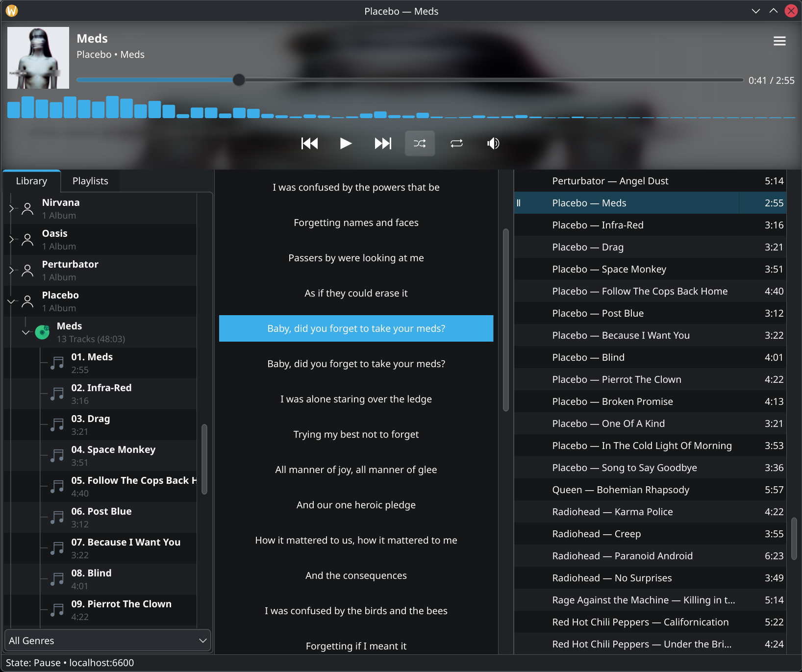Seek using the track progress slider handle
The image size is (802, 672).
pyautogui.click(x=239, y=80)
